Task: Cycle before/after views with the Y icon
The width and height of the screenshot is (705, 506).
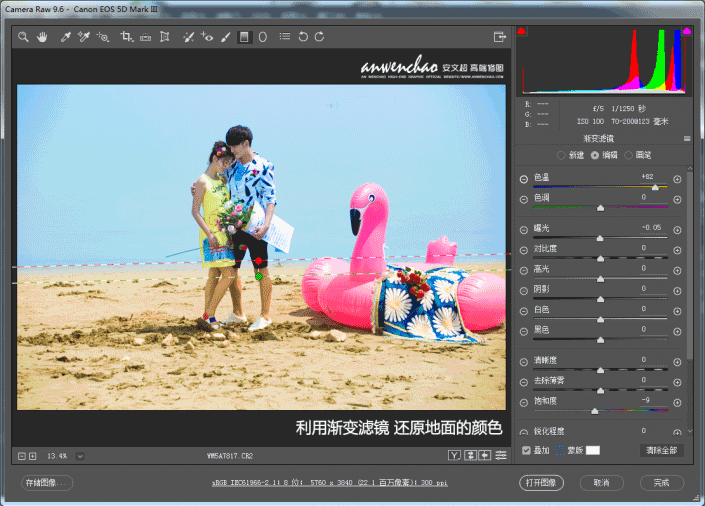Action: pyautogui.click(x=454, y=456)
